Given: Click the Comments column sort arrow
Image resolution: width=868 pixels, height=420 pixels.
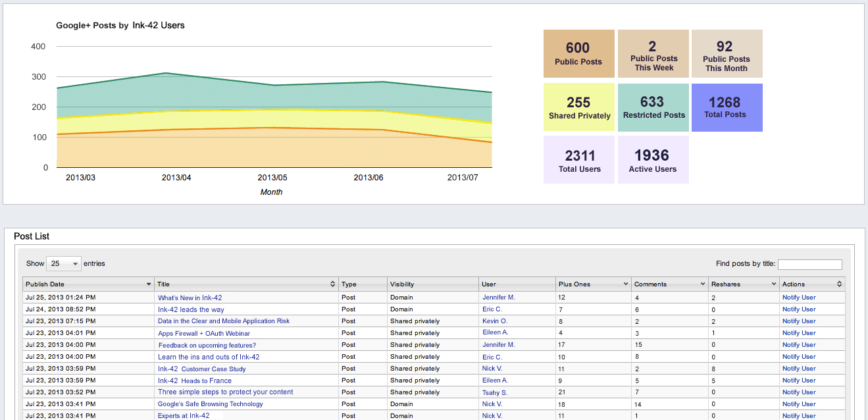Looking at the screenshot, I should [x=702, y=284].
